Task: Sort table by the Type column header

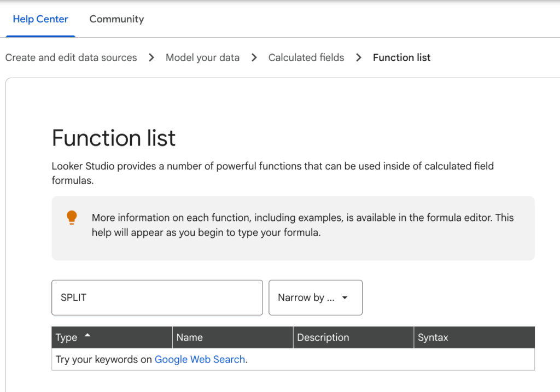Action: (x=67, y=337)
